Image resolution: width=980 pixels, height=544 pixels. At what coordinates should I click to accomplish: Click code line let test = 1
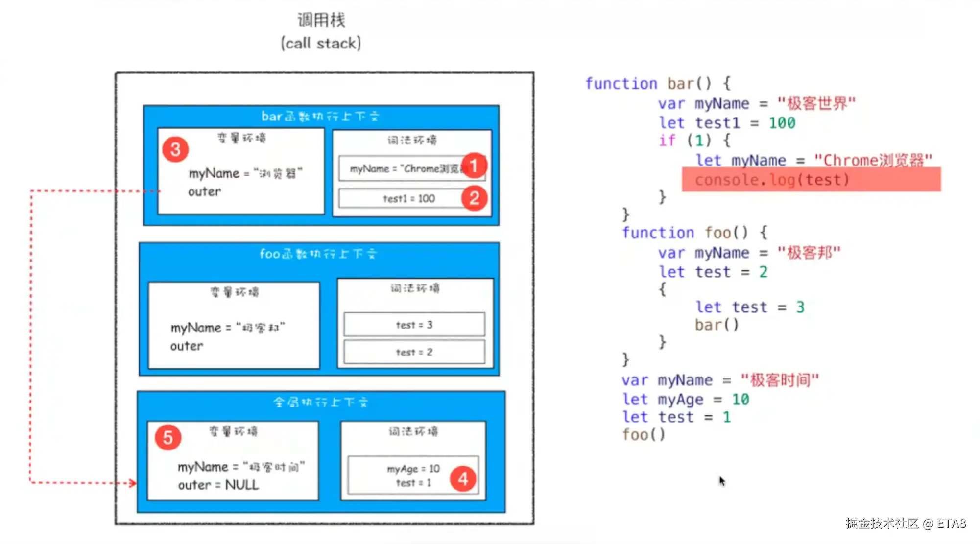pyautogui.click(x=676, y=417)
